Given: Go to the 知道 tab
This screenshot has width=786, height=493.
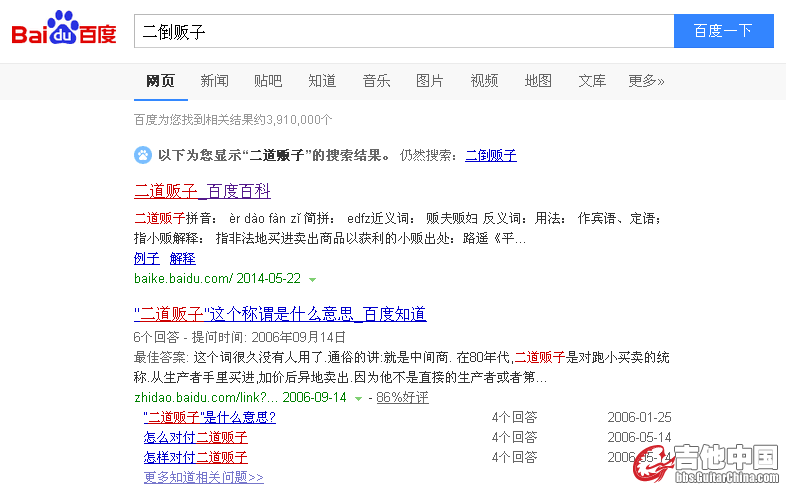Looking at the screenshot, I should pos(322,81).
